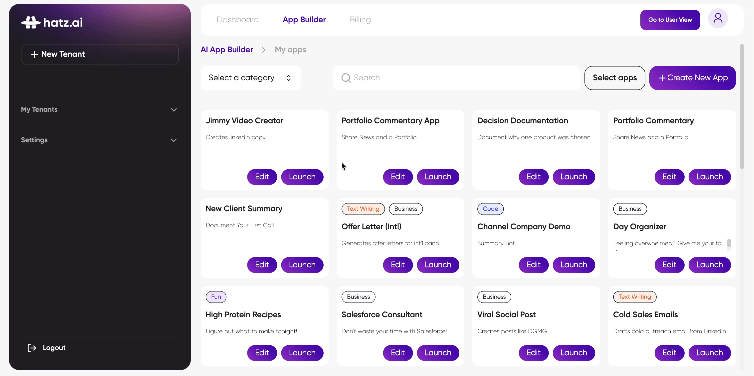Launch the Viral Social Post app
Screen dimensions: 754x376
pos(574,352)
